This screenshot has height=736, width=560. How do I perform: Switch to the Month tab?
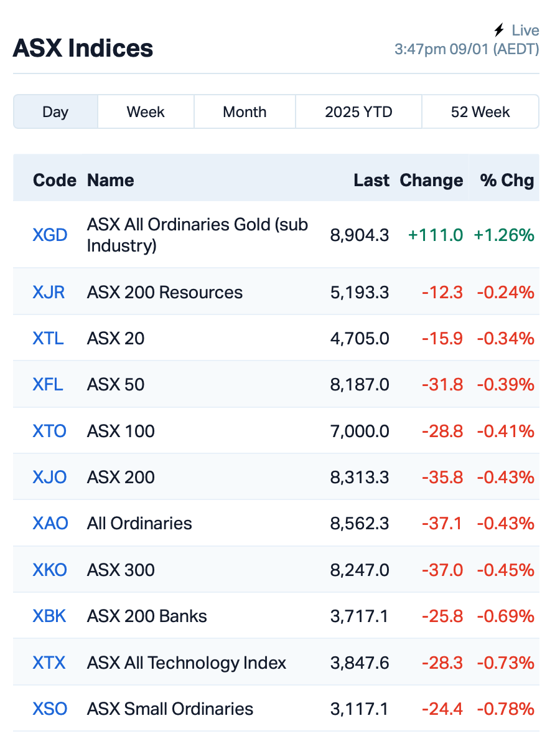pyautogui.click(x=245, y=111)
